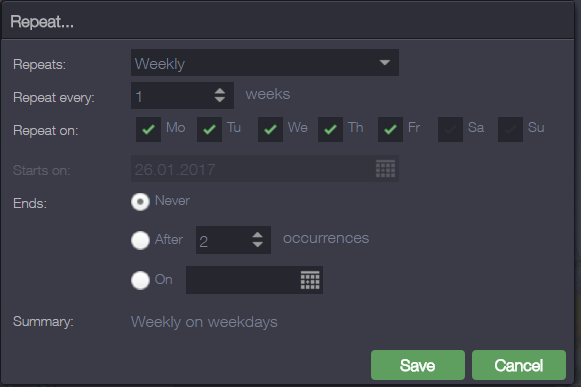Uncheck the Tu checkbox

[x=209, y=129]
